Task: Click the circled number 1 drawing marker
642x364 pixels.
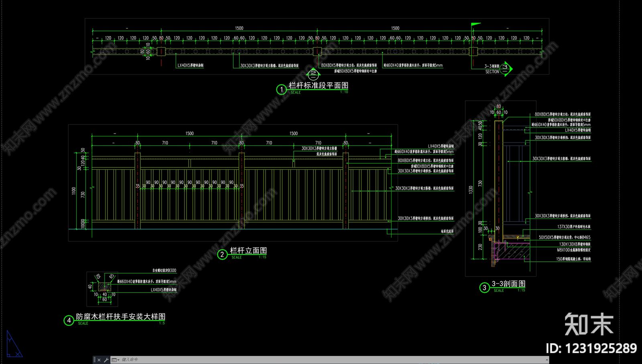Action: point(281,89)
